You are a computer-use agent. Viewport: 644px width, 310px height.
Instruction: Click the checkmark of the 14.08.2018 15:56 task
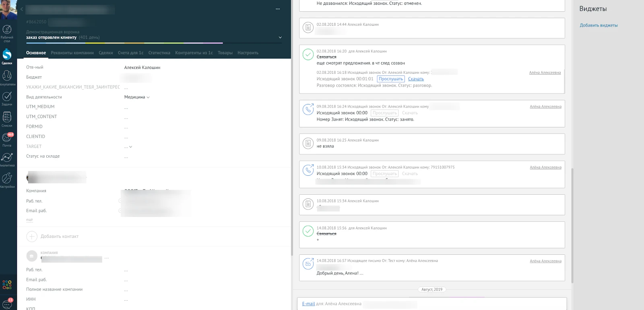point(308,231)
